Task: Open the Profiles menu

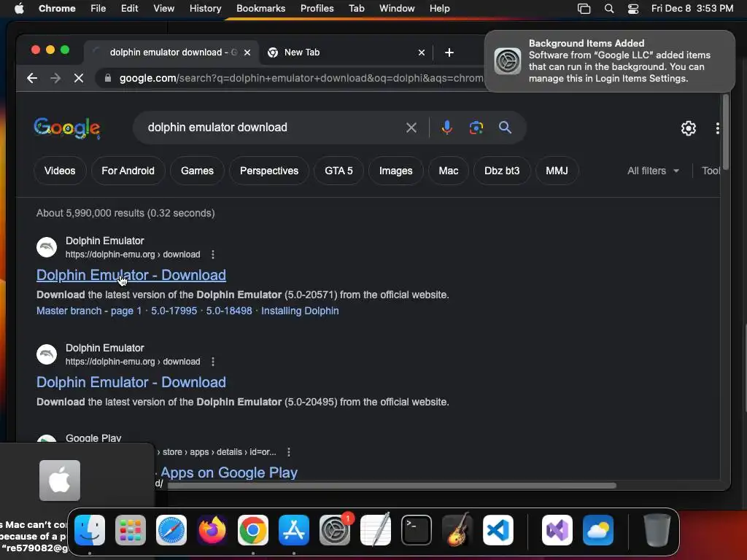Action: coord(317,9)
